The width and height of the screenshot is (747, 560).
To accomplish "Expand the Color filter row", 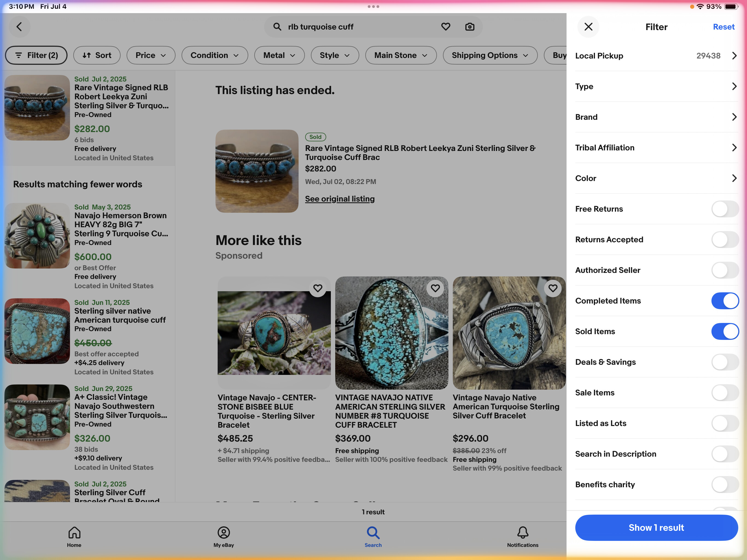I will coord(656,178).
